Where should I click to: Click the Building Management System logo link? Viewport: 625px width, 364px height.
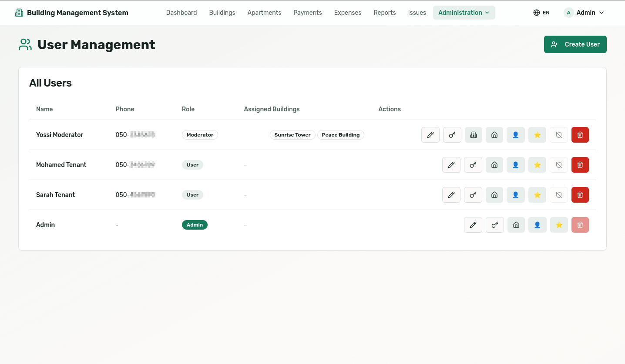[x=72, y=13]
